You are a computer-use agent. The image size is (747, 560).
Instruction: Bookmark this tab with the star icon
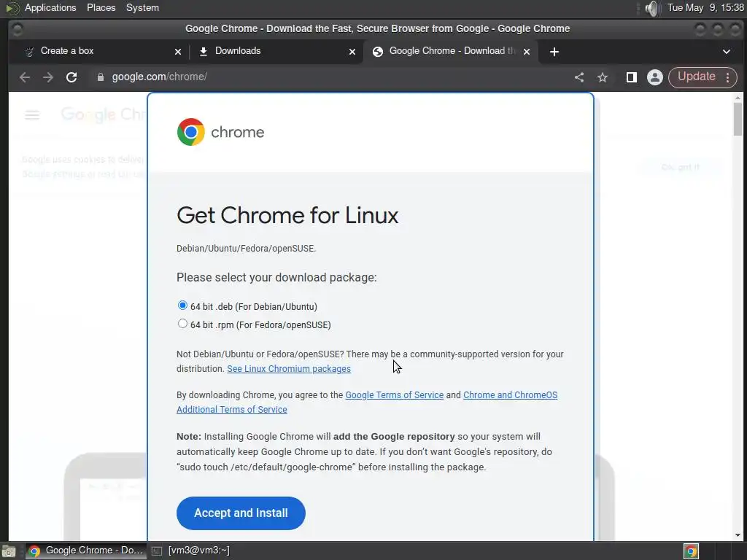pos(603,77)
